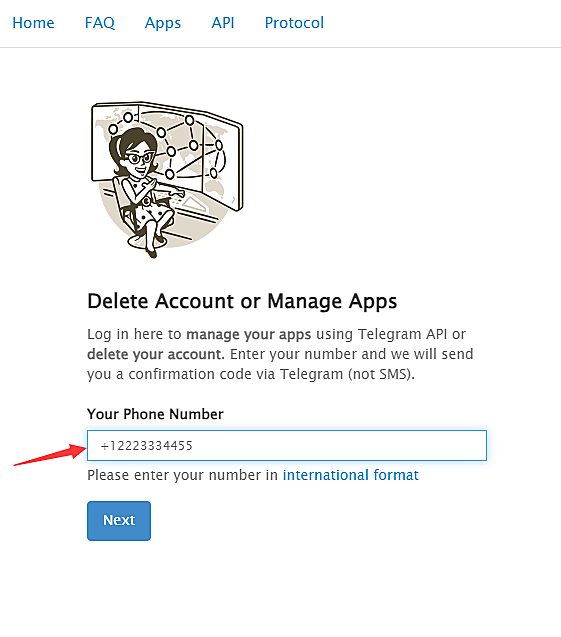Follow the international format link
The width and height of the screenshot is (561, 637).
351,475
